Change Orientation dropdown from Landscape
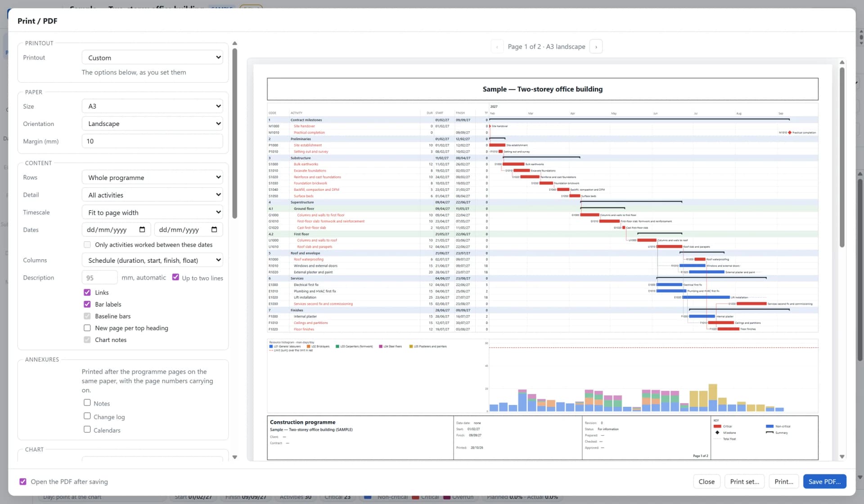Viewport: 864px width, 504px height. click(152, 124)
